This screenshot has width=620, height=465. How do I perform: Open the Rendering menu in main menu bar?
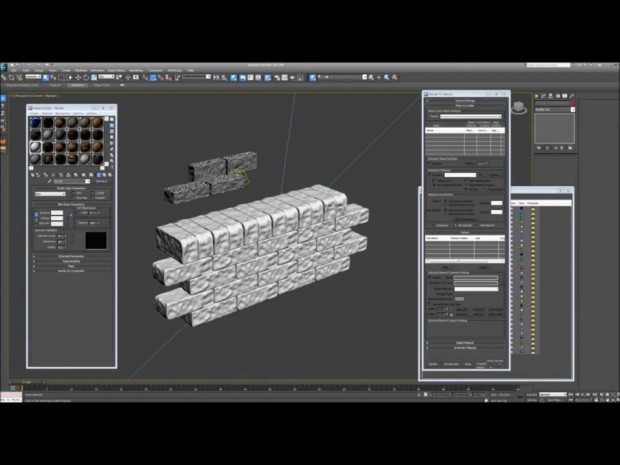point(136,70)
